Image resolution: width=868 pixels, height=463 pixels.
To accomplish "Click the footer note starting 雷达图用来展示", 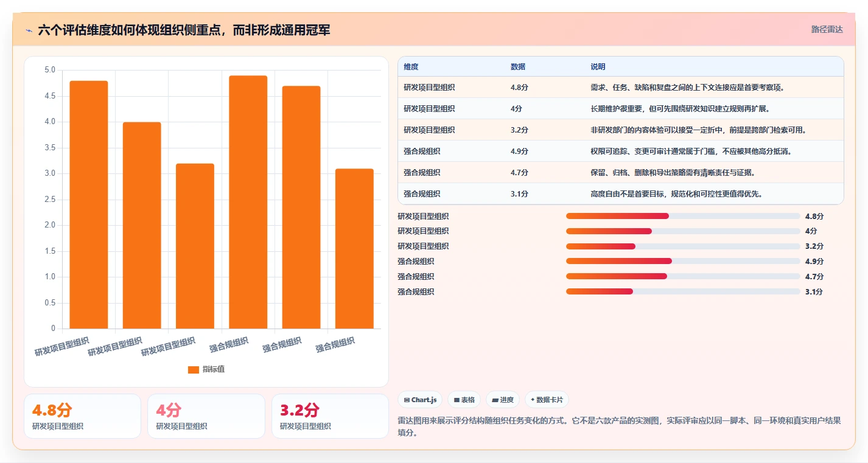I will (619, 426).
